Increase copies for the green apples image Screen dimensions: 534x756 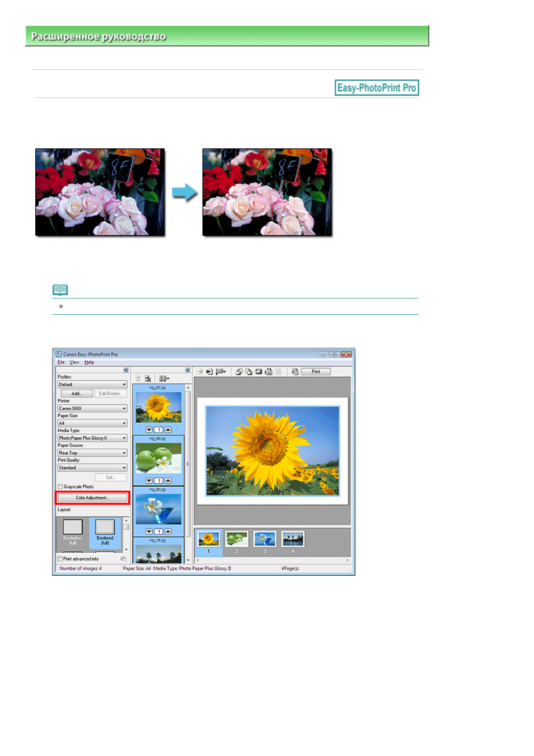168,480
